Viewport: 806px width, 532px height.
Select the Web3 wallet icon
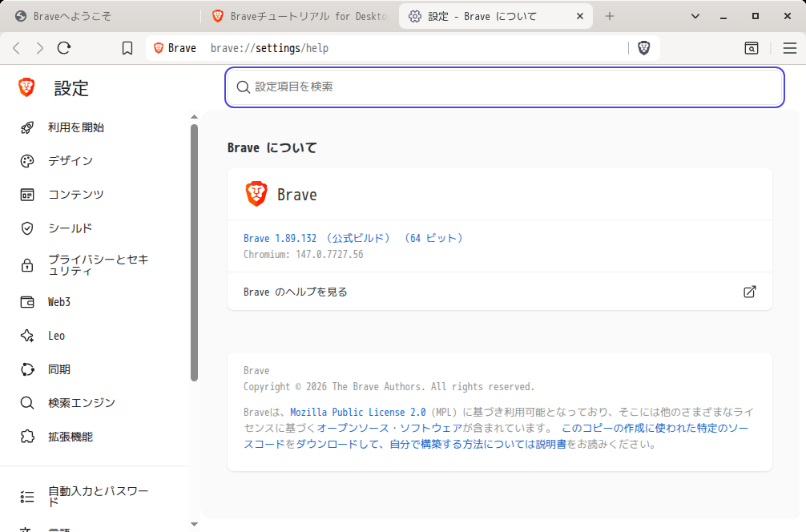(27, 302)
